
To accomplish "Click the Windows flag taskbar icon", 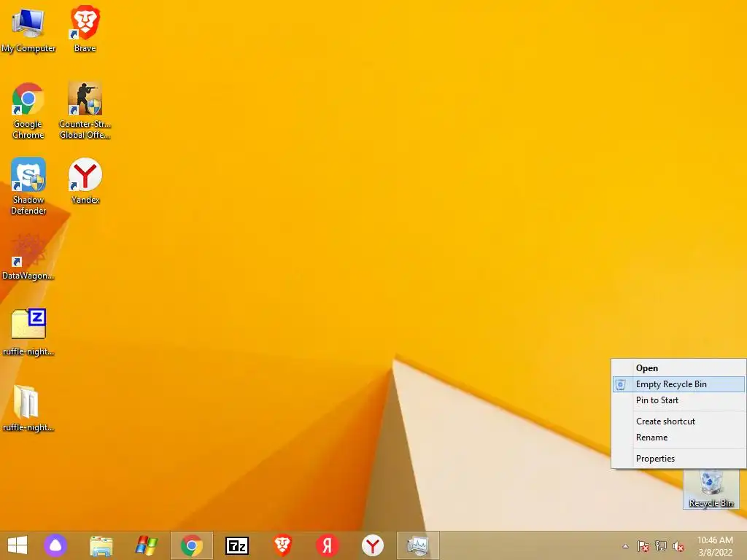I will (x=146, y=545).
